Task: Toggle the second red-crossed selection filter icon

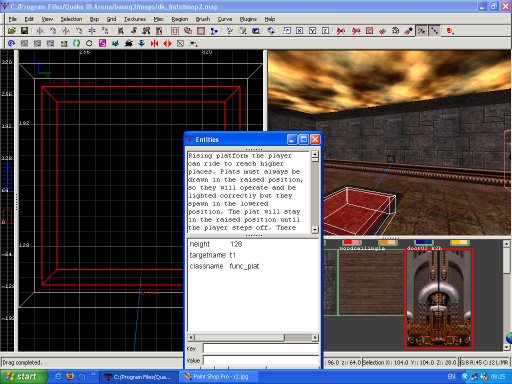Action: tap(356, 31)
